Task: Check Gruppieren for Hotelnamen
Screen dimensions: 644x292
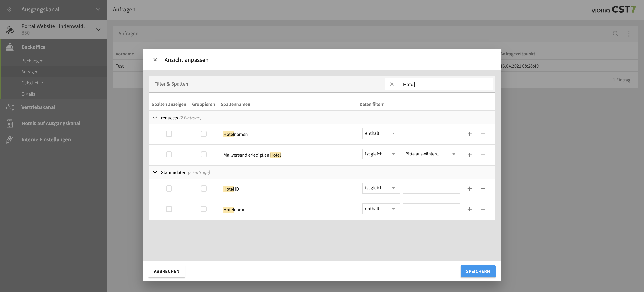Action: tap(204, 134)
